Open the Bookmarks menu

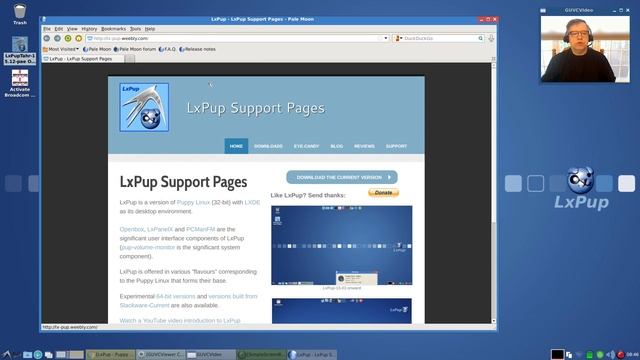(x=113, y=29)
